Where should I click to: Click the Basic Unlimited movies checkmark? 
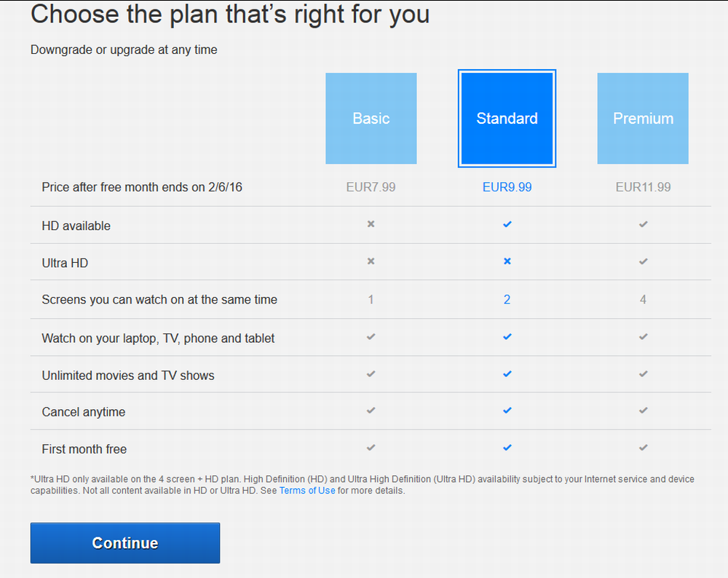coord(371,373)
